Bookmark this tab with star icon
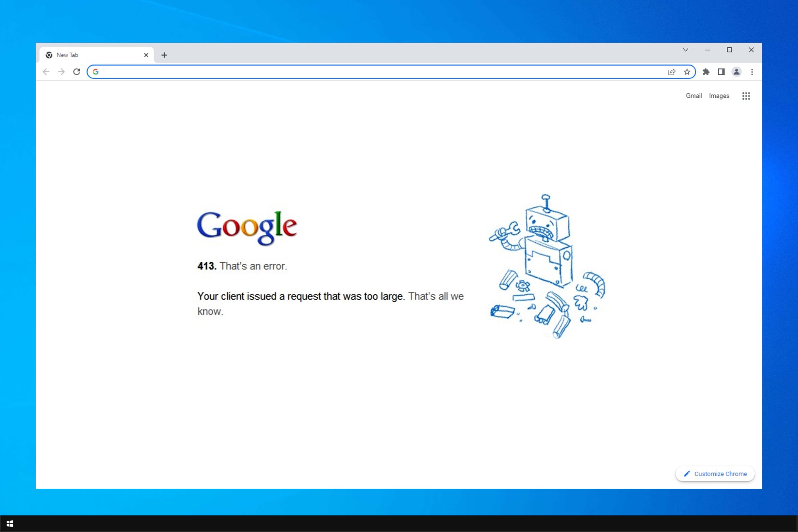 click(x=687, y=72)
